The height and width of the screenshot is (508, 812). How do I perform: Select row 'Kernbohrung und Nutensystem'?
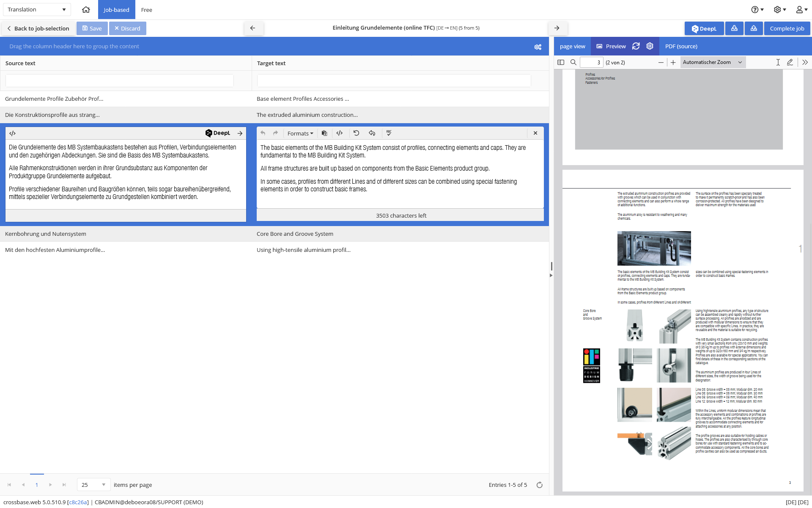point(274,234)
